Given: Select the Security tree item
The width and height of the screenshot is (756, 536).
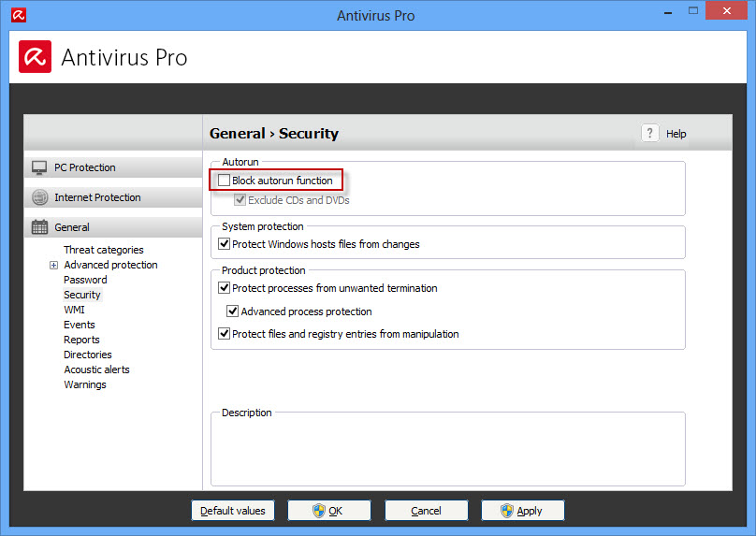Looking at the screenshot, I should (x=82, y=295).
